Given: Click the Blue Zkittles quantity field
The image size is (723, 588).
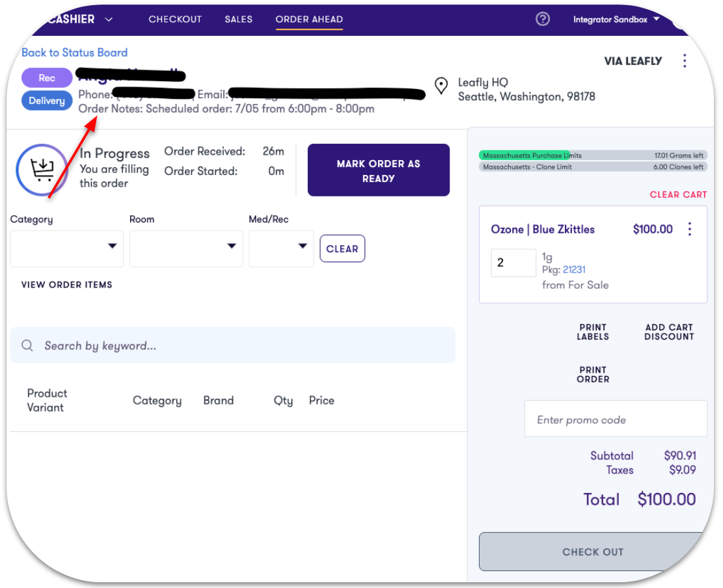Looking at the screenshot, I should (513, 263).
